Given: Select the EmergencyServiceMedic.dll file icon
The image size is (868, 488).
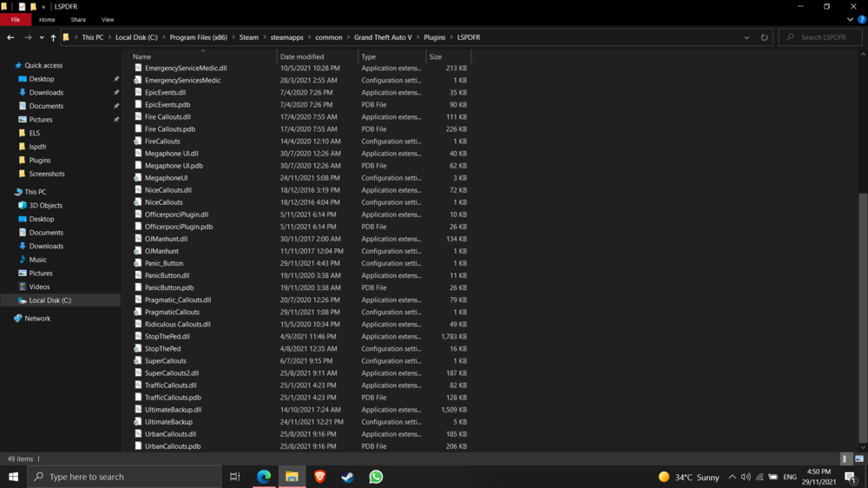Looking at the screenshot, I should [138, 68].
